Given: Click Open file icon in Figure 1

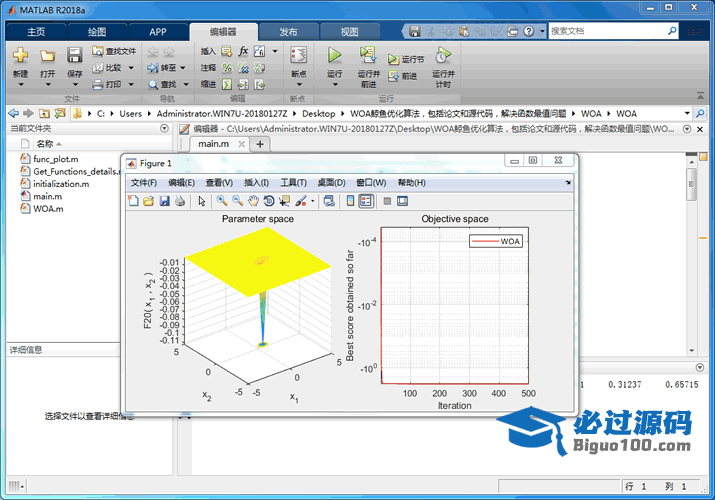Looking at the screenshot, I should 149,201.
